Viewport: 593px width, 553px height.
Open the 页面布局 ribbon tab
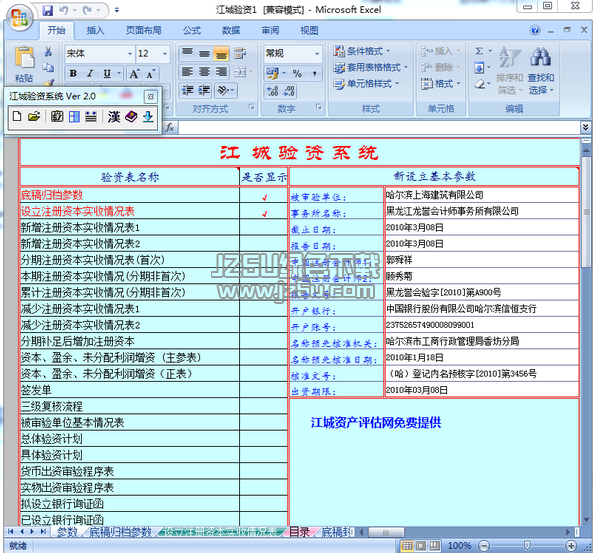[x=143, y=30]
